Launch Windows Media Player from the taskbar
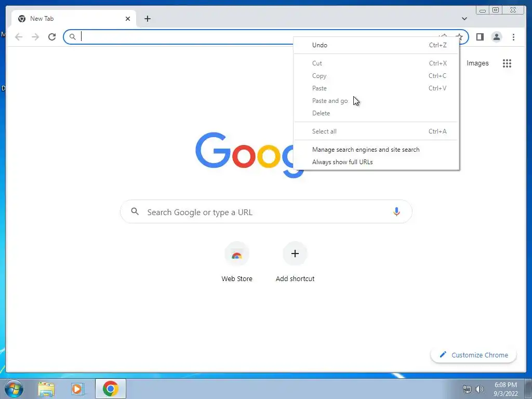 78,389
